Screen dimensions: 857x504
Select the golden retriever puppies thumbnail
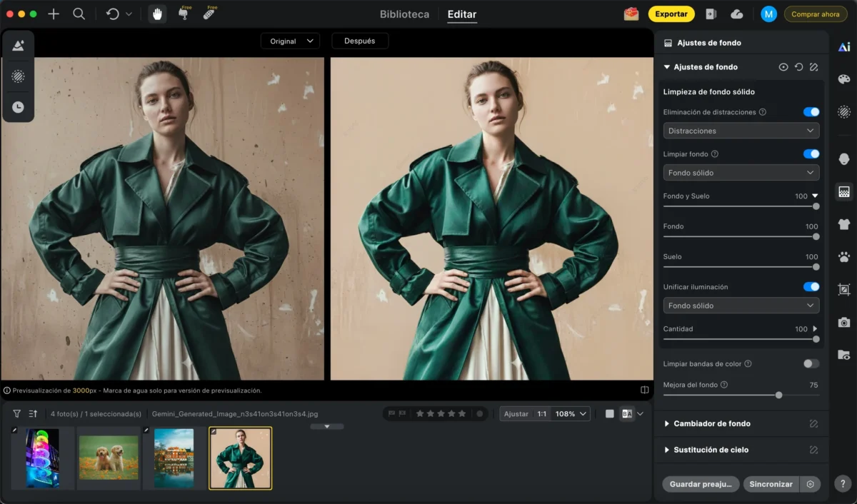(x=109, y=458)
